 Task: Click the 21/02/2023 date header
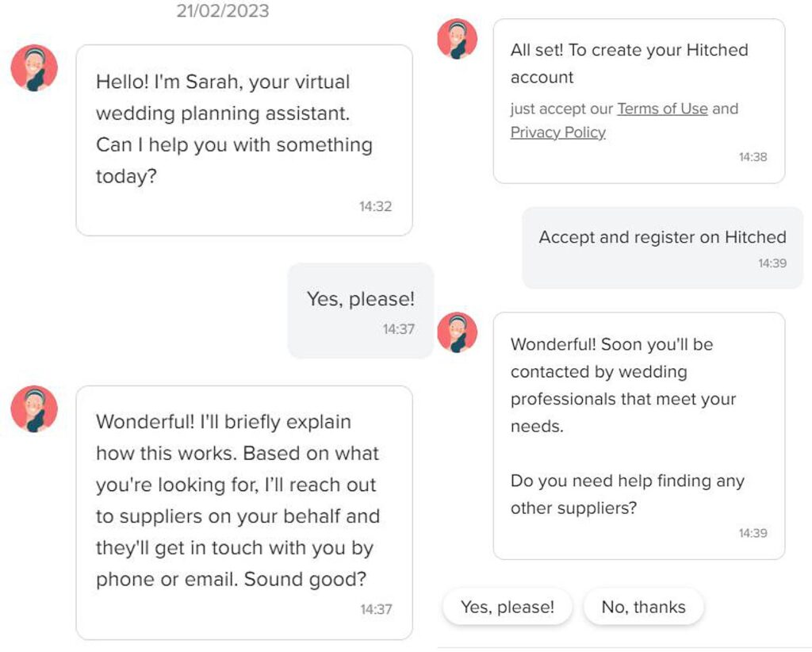[223, 11]
